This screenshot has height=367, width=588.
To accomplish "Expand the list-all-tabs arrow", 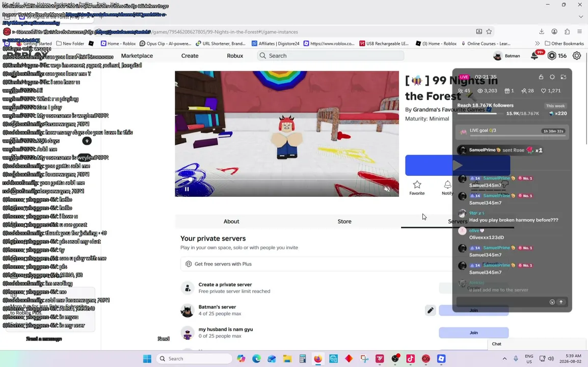I will point(580,17).
